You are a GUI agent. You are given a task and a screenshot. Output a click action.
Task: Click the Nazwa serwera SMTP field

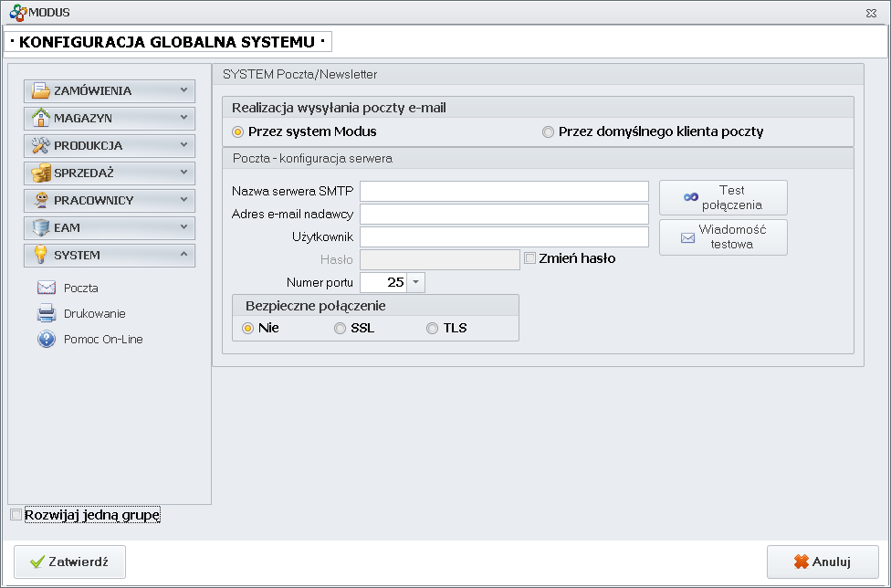coord(504,192)
